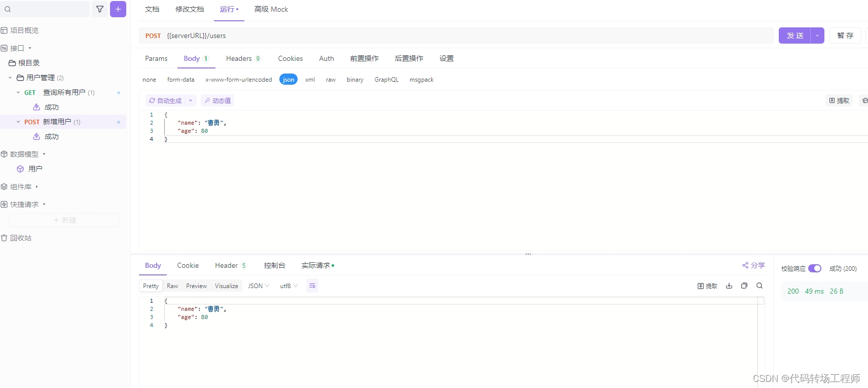Open the 后置操作 tab

(x=409, y=58)
